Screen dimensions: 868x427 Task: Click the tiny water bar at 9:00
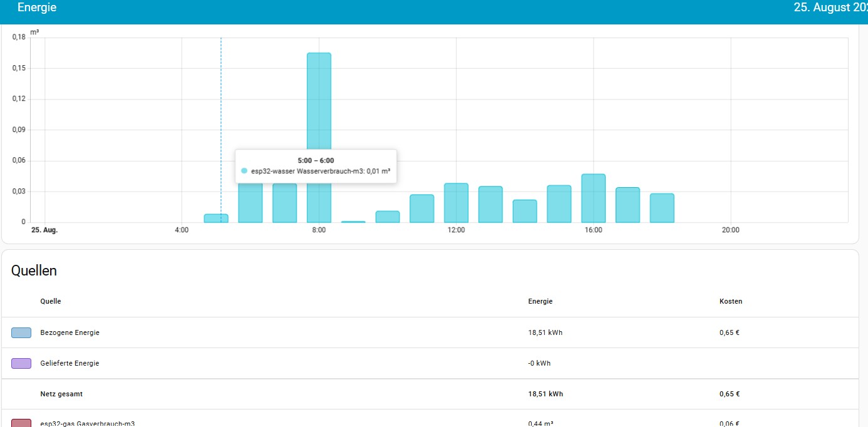[353, 222]
